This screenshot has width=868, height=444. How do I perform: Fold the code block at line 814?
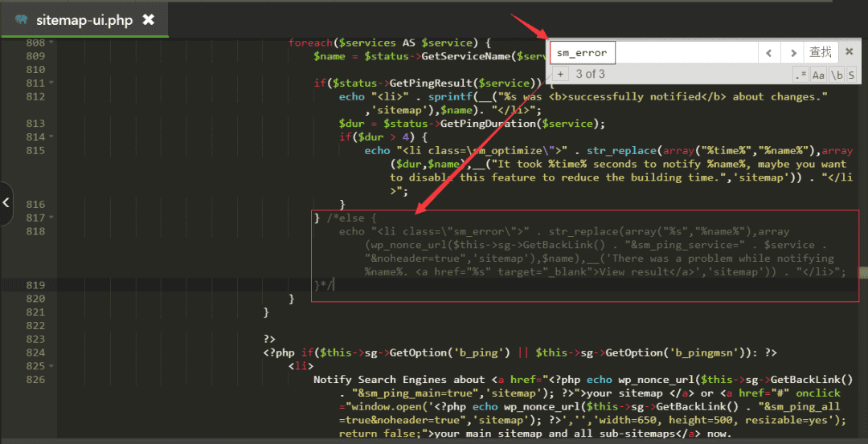click(x=51, y=136)
